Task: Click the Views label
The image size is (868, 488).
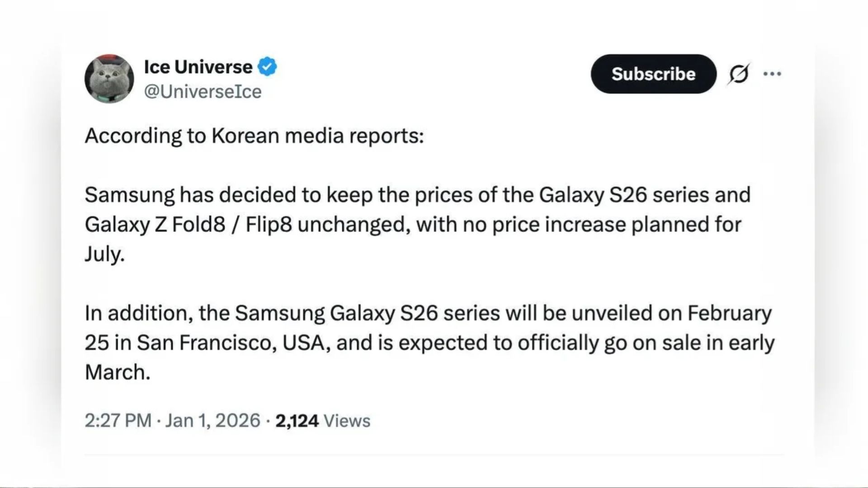Action: pyautogui.click(x=347, y=421)
